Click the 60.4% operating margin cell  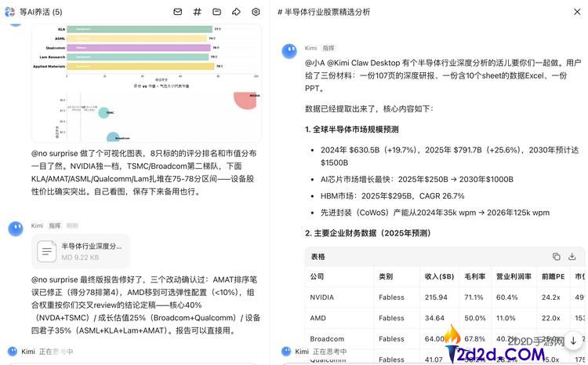(507, 297)
